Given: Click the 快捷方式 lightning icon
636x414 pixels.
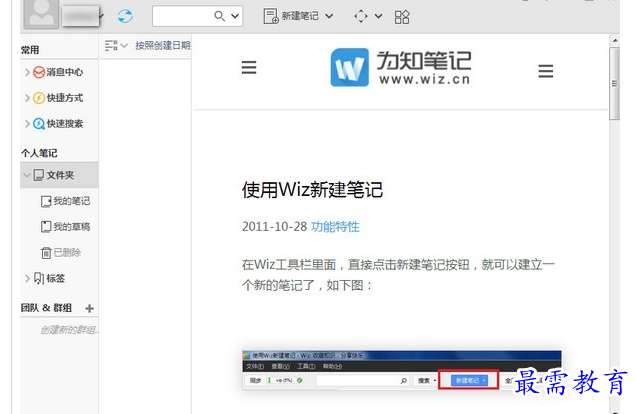Looking at the screenshot, I should click(39, 98).
